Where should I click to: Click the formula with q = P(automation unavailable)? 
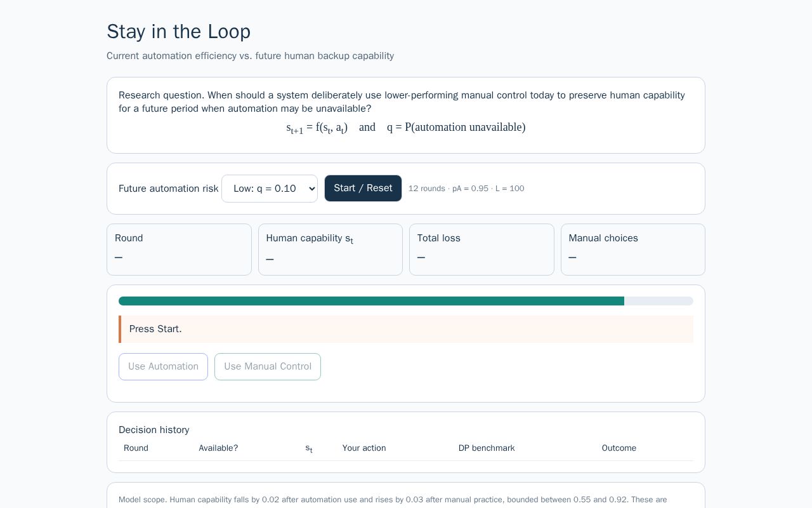[406, 128]
